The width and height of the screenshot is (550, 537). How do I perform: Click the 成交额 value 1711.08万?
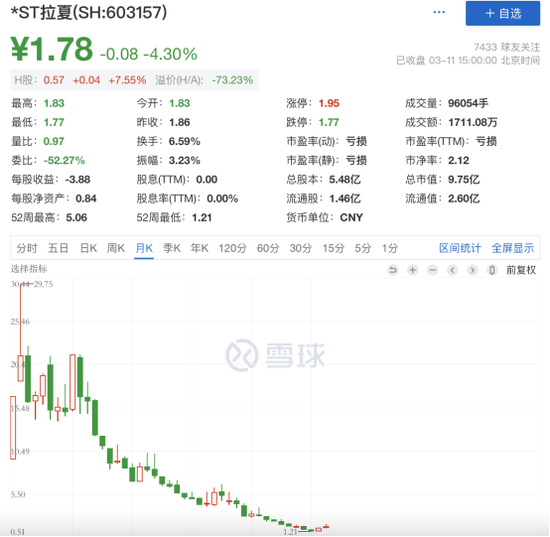click(x=472, y=122)
